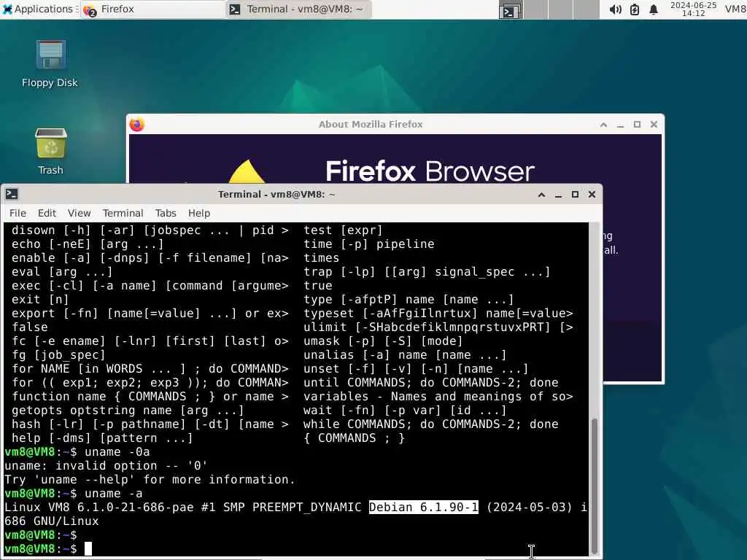
Task: Click the 'help [-dms] [pattern ...]' line
Action: [x=102, y=437]
